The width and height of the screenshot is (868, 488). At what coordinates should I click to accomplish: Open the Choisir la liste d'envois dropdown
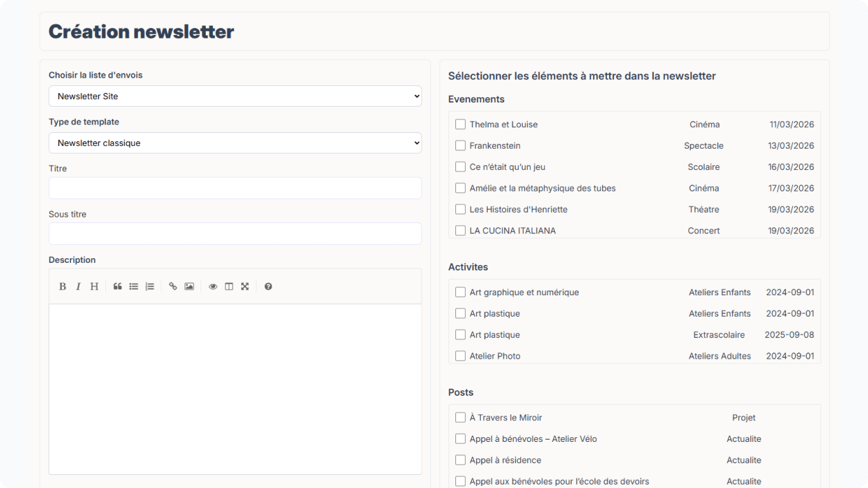pyautogui.click(x=235, y=96)
